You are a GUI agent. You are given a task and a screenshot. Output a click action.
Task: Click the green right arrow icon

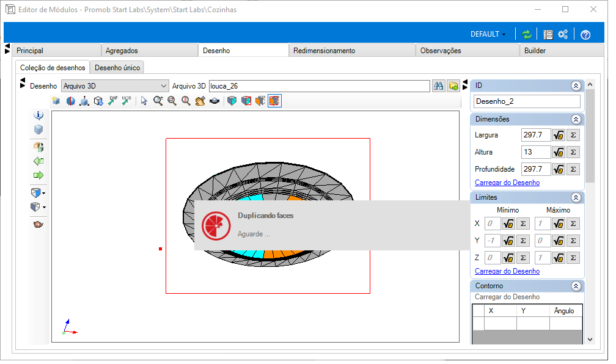click(x=38, y=175)
